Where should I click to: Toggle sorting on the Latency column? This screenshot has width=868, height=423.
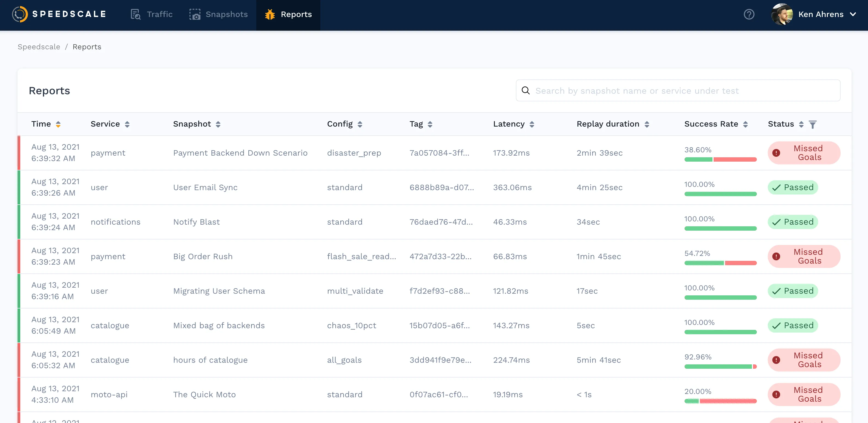click(532, 124)
